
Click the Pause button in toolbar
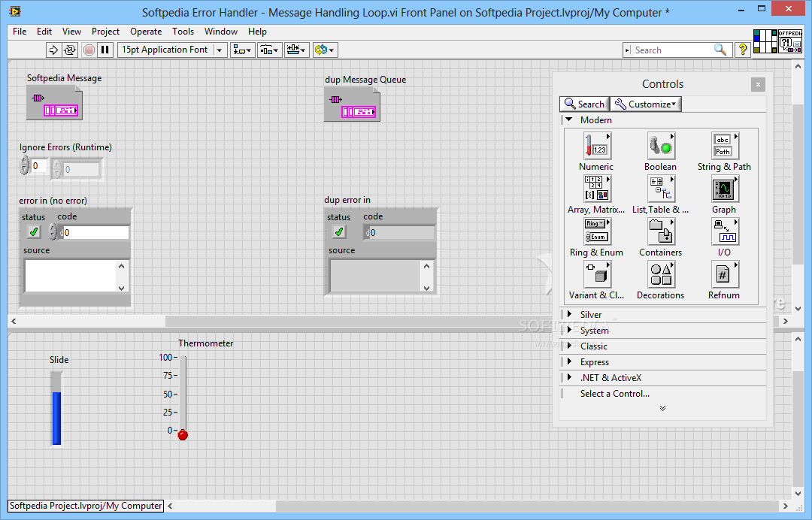(x=105, y=50)
